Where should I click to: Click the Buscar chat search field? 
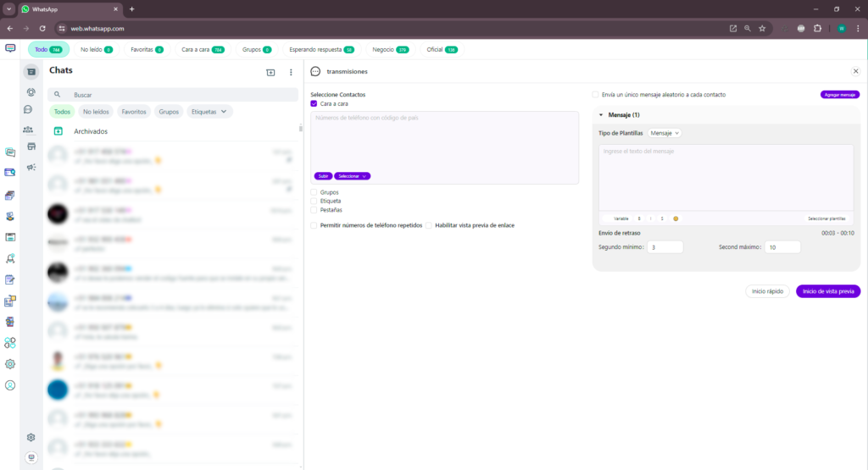(173, 95)
